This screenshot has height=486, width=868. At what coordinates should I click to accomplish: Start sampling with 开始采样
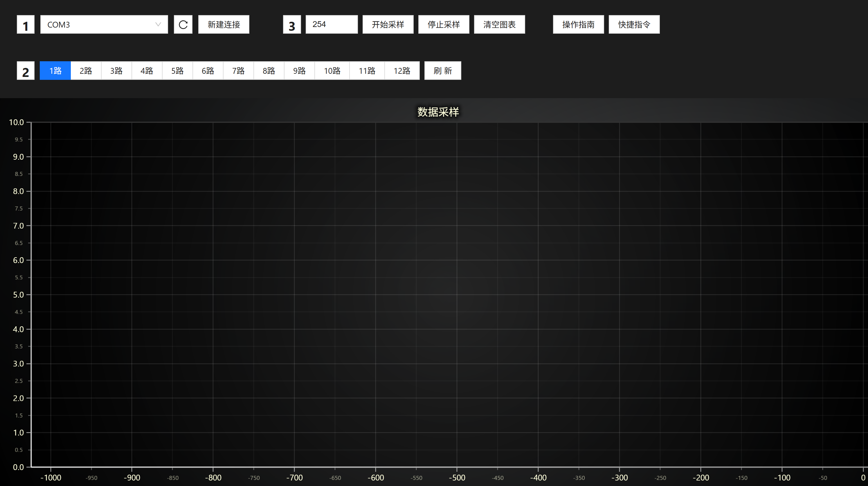click(388, 24)
